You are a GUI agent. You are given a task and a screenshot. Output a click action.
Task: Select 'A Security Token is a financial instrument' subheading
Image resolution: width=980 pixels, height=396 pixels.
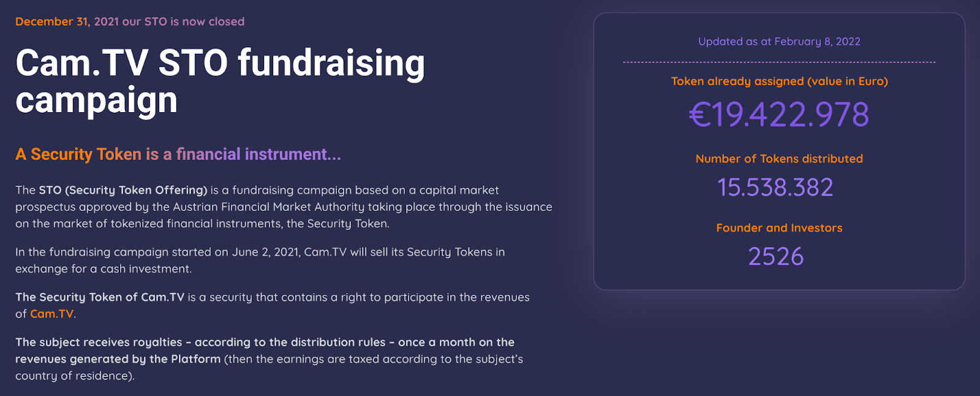178,154
